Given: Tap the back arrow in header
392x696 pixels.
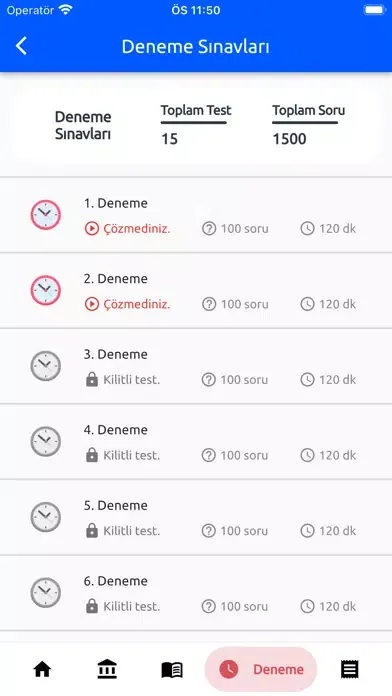Looking at the screenshot, I should coord(21,46).
